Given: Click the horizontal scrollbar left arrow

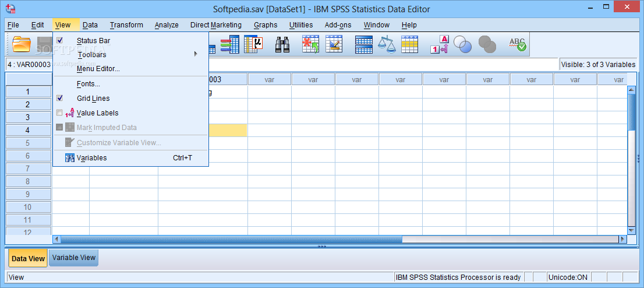Looking at the screenshot, I should 56,239.
